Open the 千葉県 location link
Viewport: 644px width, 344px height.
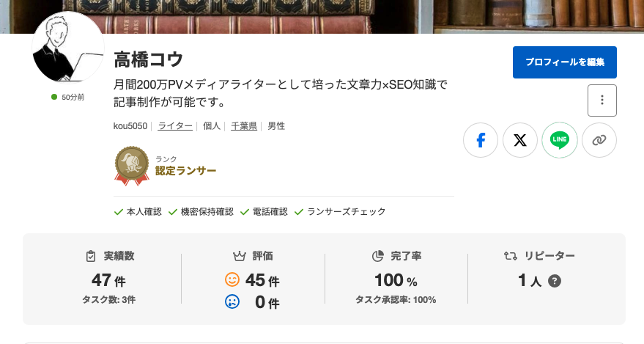click(244, 126)
